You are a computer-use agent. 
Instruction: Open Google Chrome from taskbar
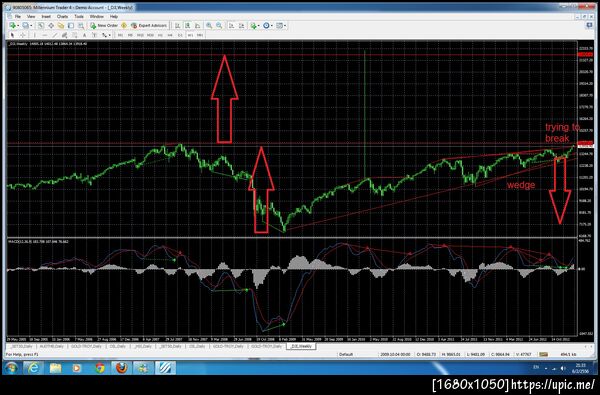[100, 368]
